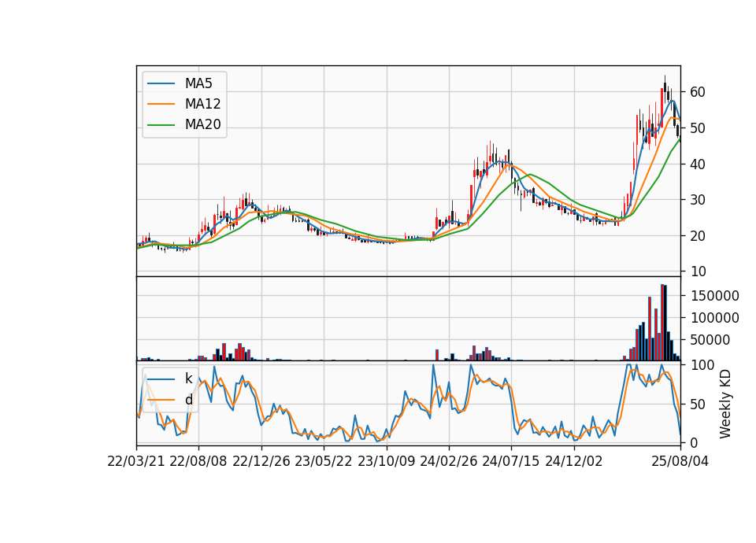Click the MA20 legend label

tap(202, 124)
